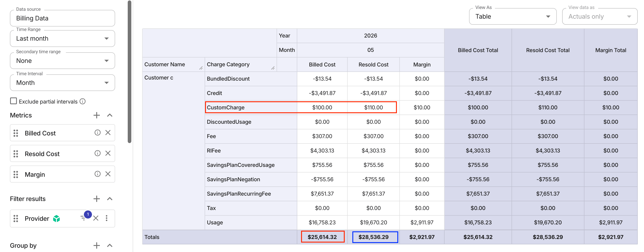Remove the Provider filter
The height and width of the screenshot is (252, 644).
(96, 218)
